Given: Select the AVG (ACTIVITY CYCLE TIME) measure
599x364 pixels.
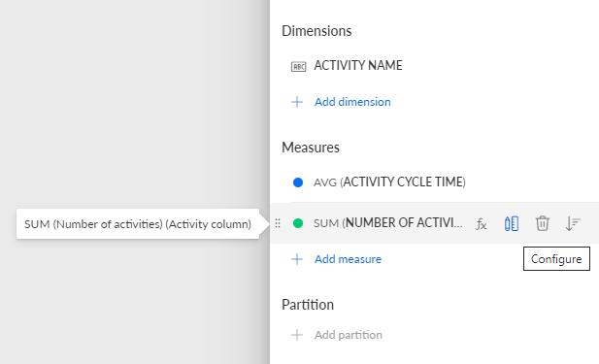Looking at the screenshot, I should click(x=389, y=182).
